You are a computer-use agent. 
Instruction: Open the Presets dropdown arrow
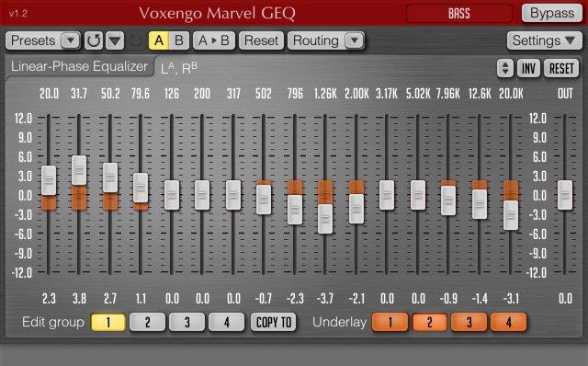pos(71,40)
